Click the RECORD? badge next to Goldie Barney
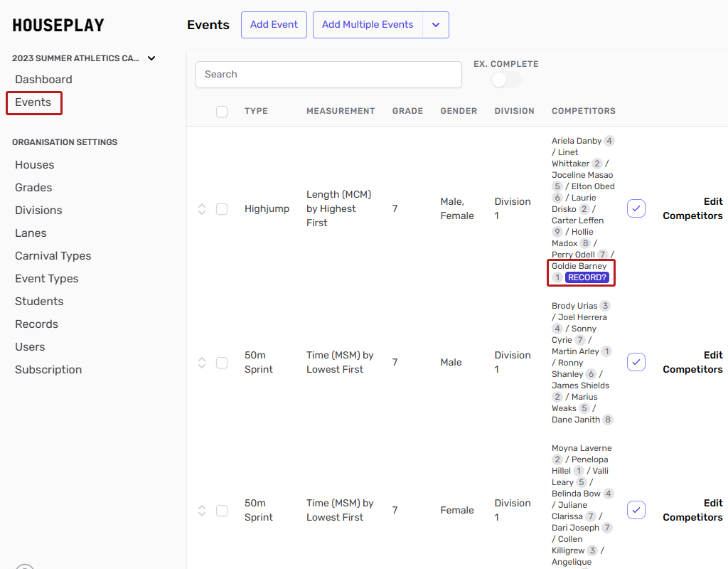Image resolution: width=728 pixels, height=569 pixels. coord(587,277)
